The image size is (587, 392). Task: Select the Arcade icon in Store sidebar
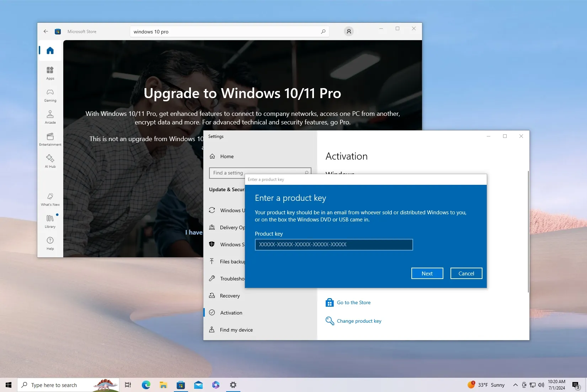pos(50,117)
